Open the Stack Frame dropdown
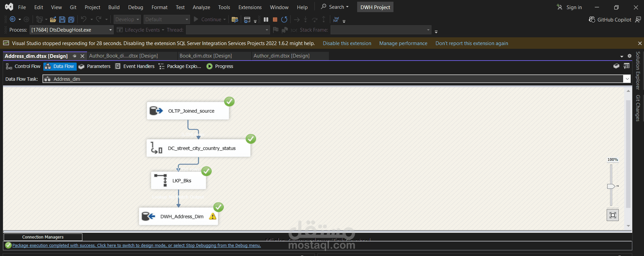This screenshot has height=256, width=644. [381, 30]
